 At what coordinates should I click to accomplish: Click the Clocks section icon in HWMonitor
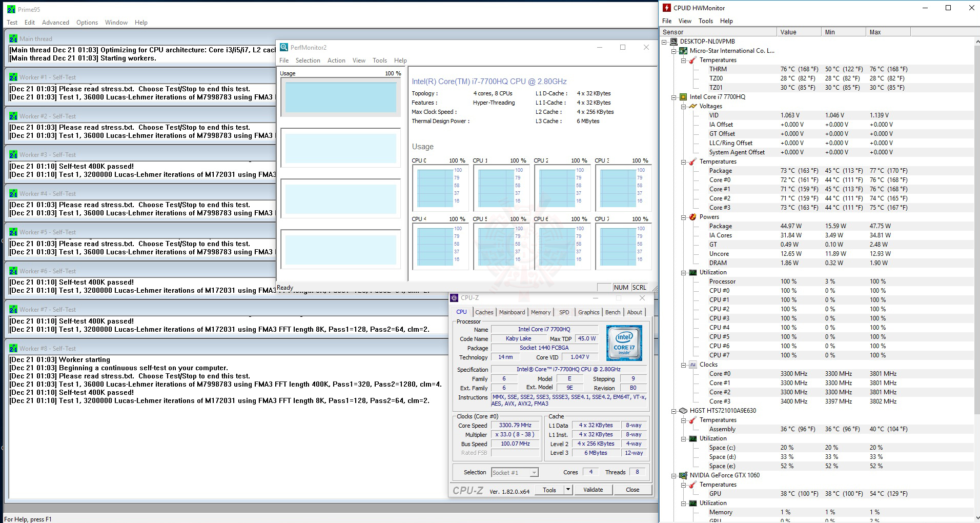pos(693,365)
